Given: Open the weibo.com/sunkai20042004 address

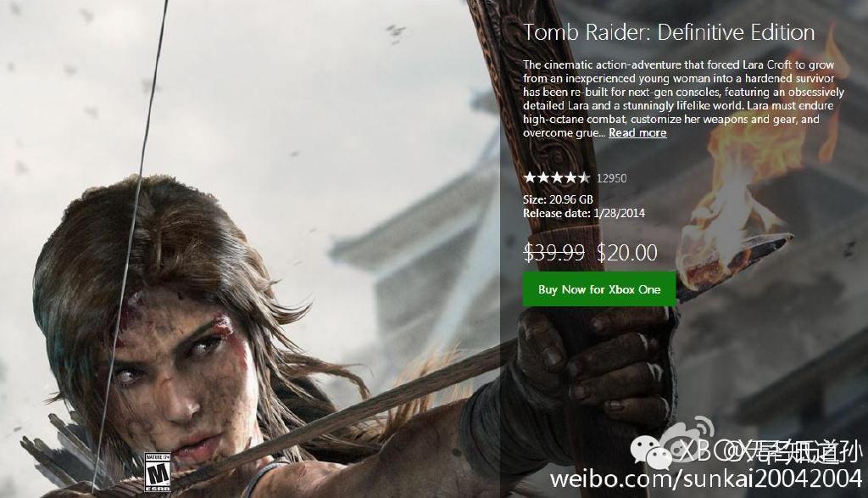Looking at the screenshot, I should click(706, 478).
